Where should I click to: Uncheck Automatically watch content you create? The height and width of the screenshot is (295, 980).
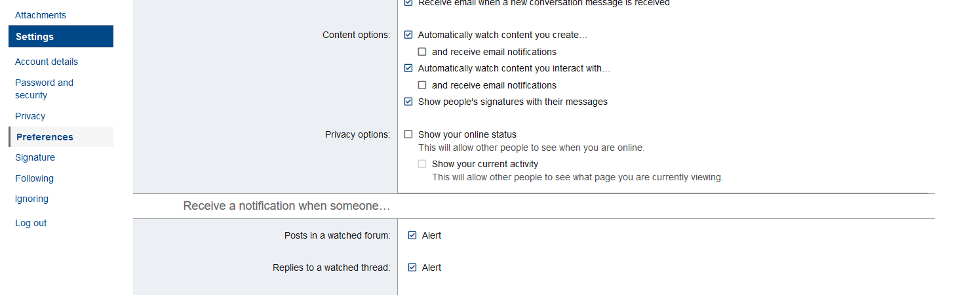pyautogui.click(x=408, y=35)
